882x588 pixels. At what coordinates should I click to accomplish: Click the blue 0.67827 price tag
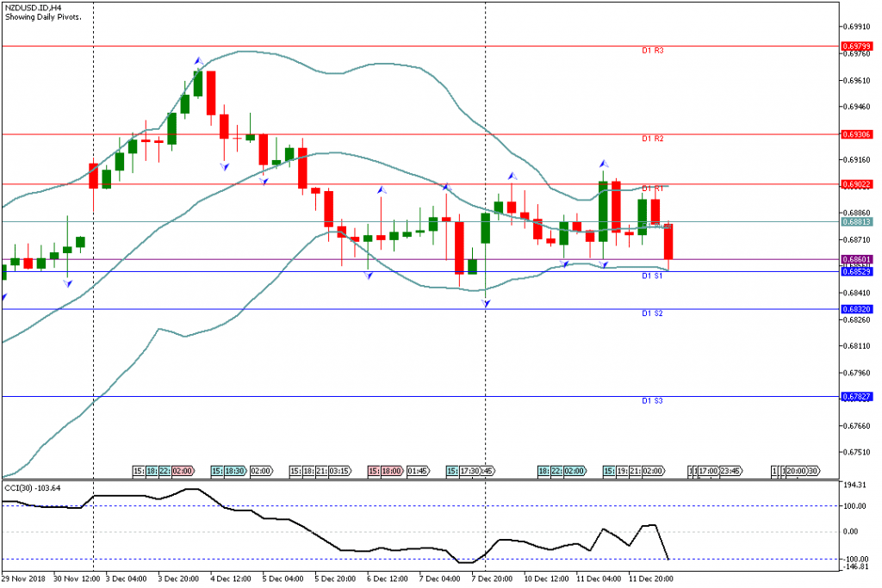tap(856, 397)
